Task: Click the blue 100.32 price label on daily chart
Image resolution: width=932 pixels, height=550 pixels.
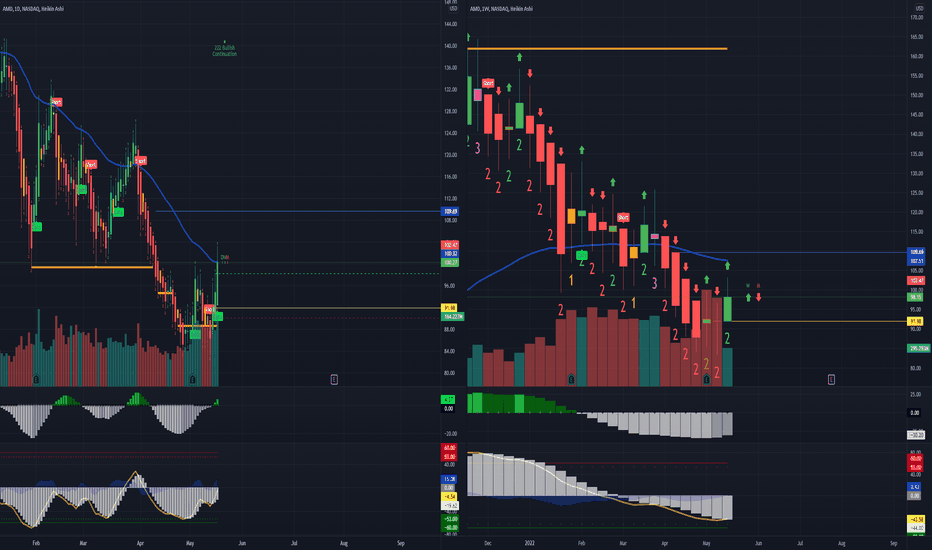Action: pos(450,253)
